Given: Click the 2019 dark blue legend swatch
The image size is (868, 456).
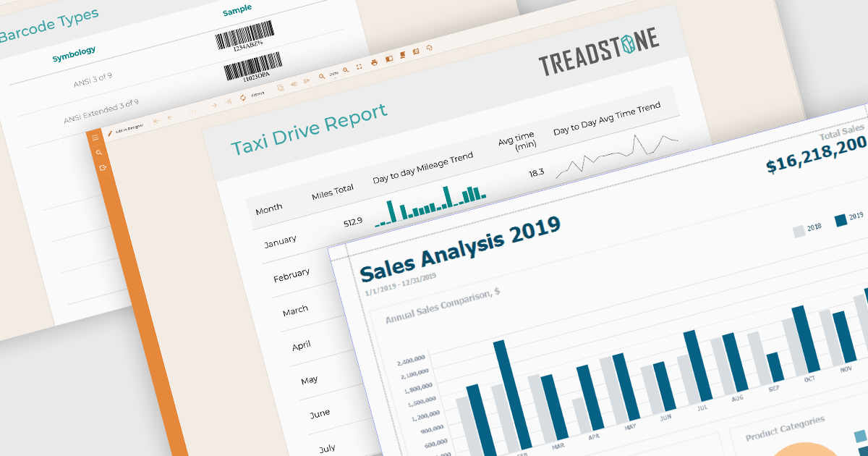Looking at the screenshot, I should (840, 221).
